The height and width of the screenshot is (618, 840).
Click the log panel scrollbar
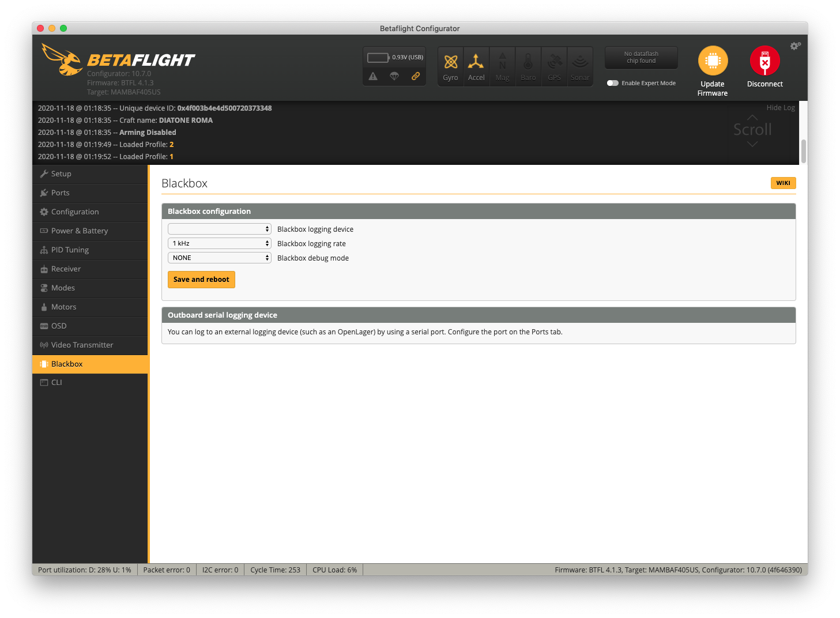coord(804,151)
